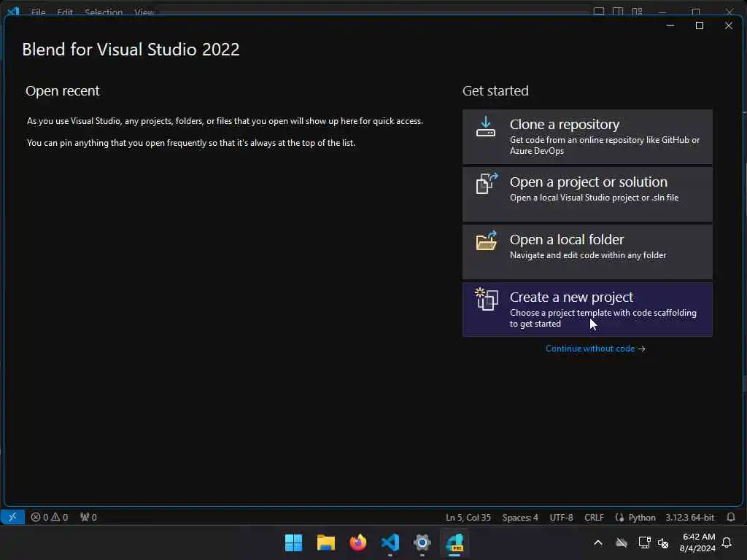
Task: Minimize the Blend for Visual Studio dialog
Action: pos(670,26)
